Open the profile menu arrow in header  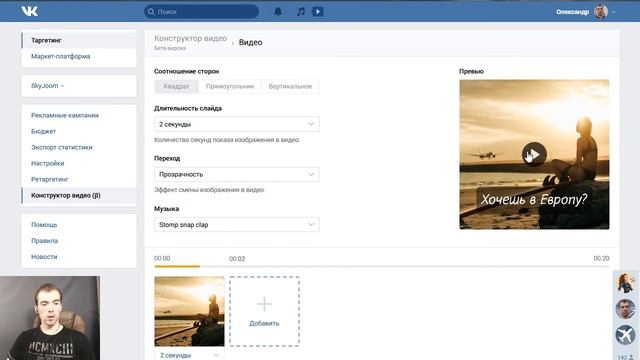tap(613, 12)
